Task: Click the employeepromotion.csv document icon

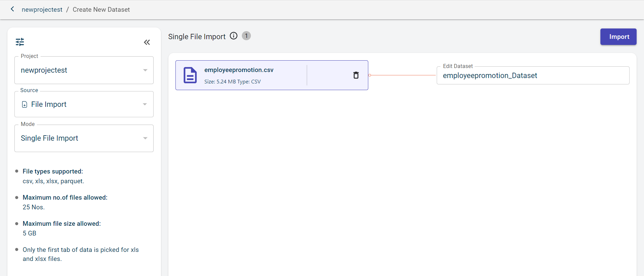Action: pyautogui.click(x=190, y=75)
